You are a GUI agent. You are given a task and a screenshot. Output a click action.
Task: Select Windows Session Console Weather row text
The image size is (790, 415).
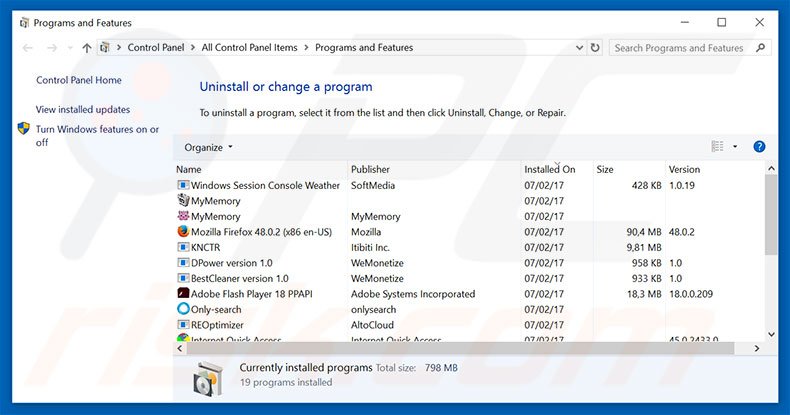pos(266,185)
